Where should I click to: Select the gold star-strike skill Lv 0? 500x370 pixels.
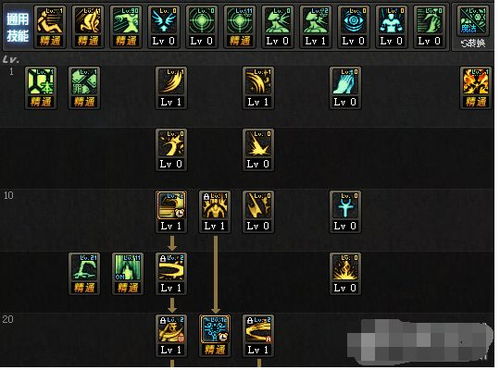[x=171, y=150]
